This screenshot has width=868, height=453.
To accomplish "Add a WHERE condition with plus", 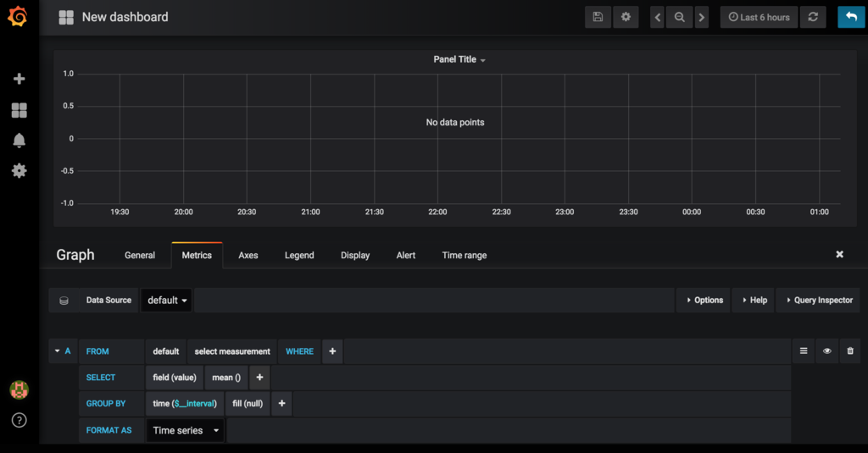I will coord(332,351).
